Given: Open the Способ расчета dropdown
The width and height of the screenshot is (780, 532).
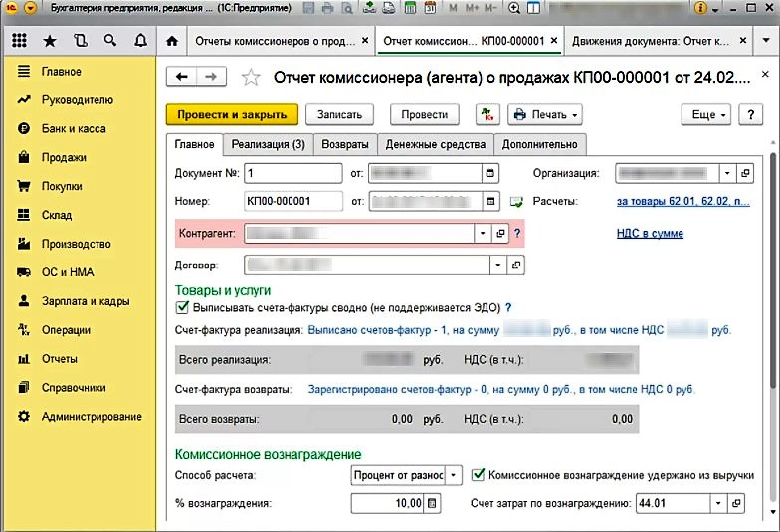Looking at the screenshot, I should pyautogui.click(x=454, y=474).
